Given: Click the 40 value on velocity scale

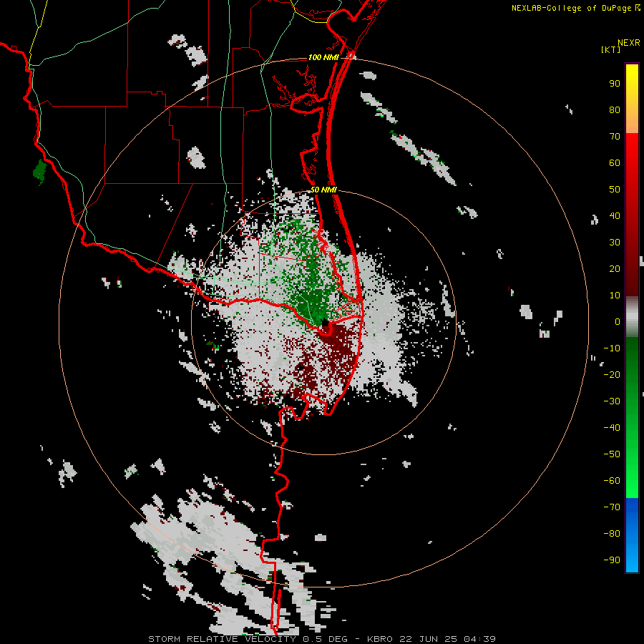Looking at the screenshot, I should pos(615,216).
